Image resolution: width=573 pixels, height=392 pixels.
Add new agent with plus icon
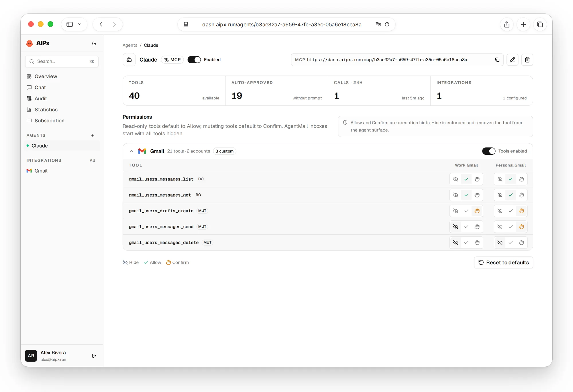[x=93, y=135]
